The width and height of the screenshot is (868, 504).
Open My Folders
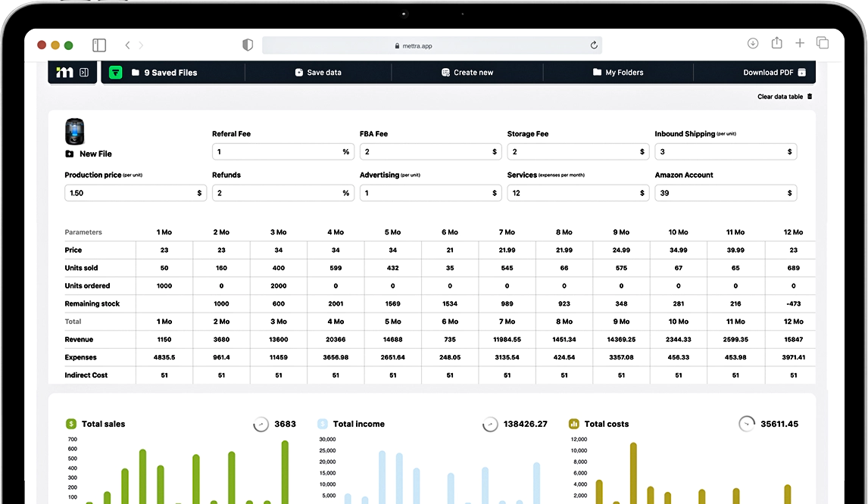click(618, 73)
